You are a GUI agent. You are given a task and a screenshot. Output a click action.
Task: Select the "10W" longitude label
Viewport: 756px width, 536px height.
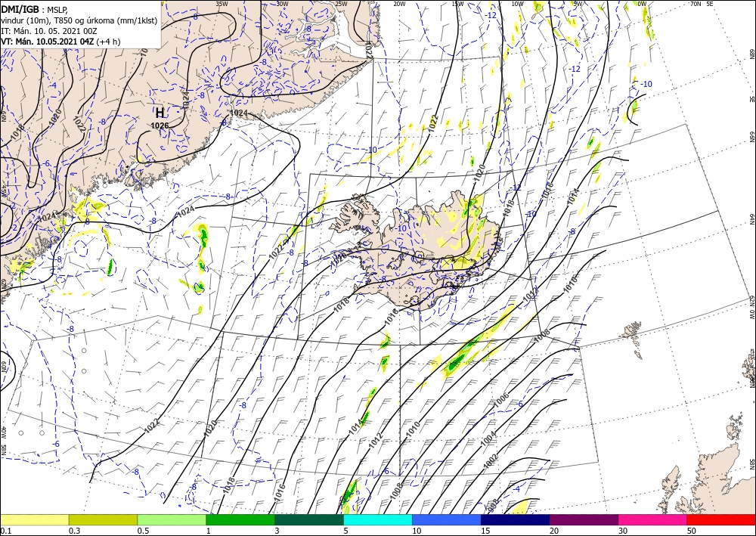(x=517, y=3)
